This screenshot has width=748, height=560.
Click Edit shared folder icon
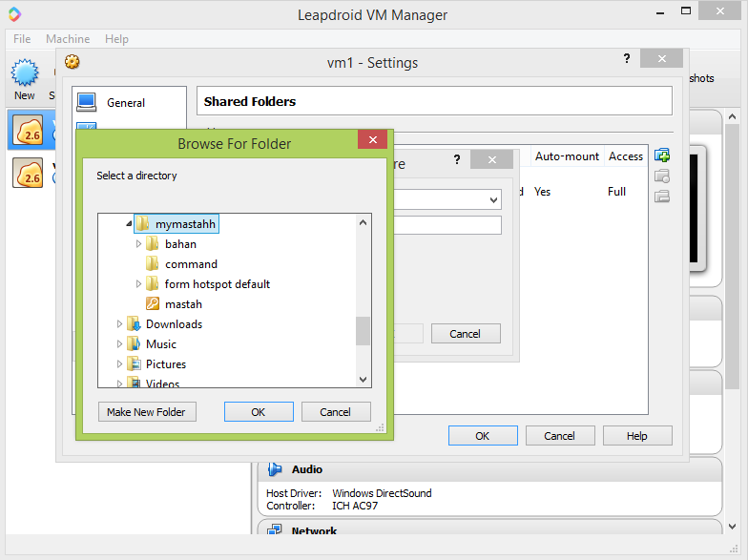click(x=662, y=176)
